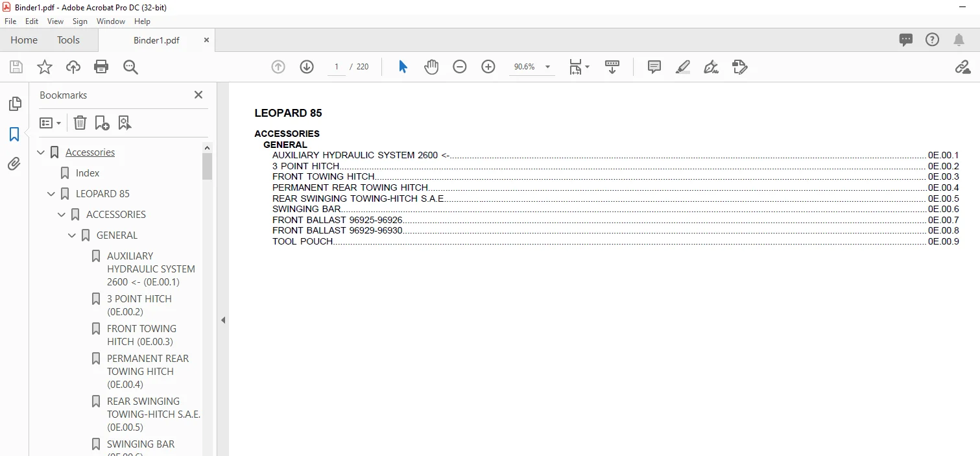This screenshot has width=980, height=456.
Task: Open the notifications bell
Action: click(959, 40)
